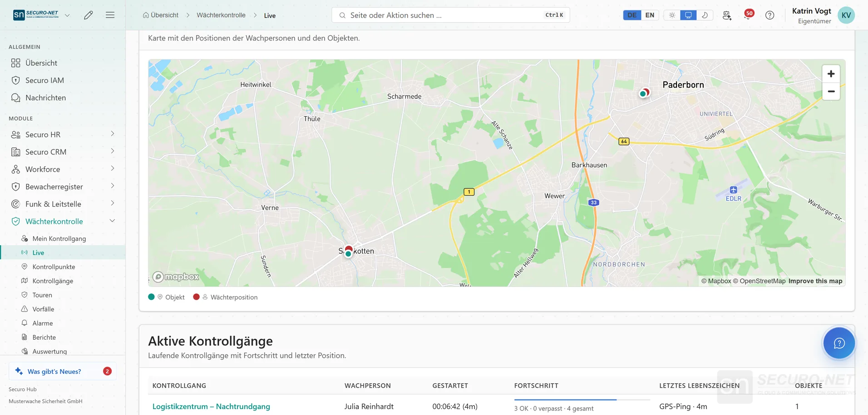868x415 pixels.
Task: Open Logistikzentrum – Nachtrundgang link
Action: click(x=211, y=406)
